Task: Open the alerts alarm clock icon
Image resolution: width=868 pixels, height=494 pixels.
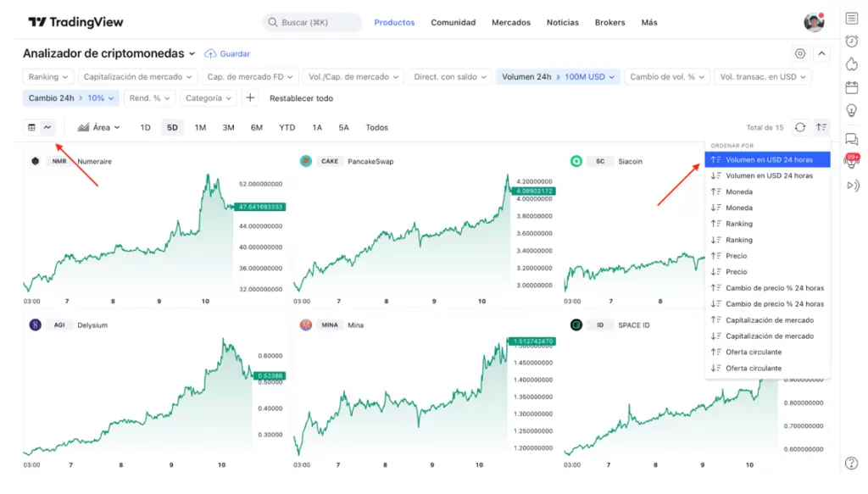Action: (x=851, y=41)
